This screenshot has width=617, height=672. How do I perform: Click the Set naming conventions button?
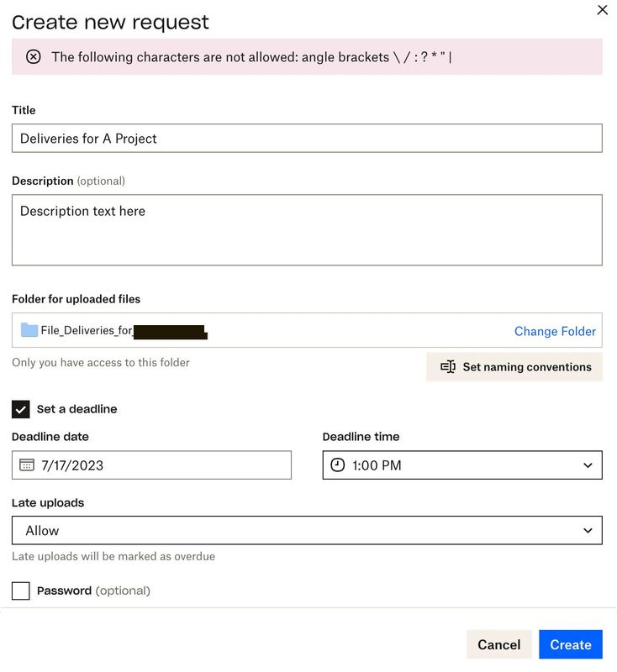pos(514,366)
